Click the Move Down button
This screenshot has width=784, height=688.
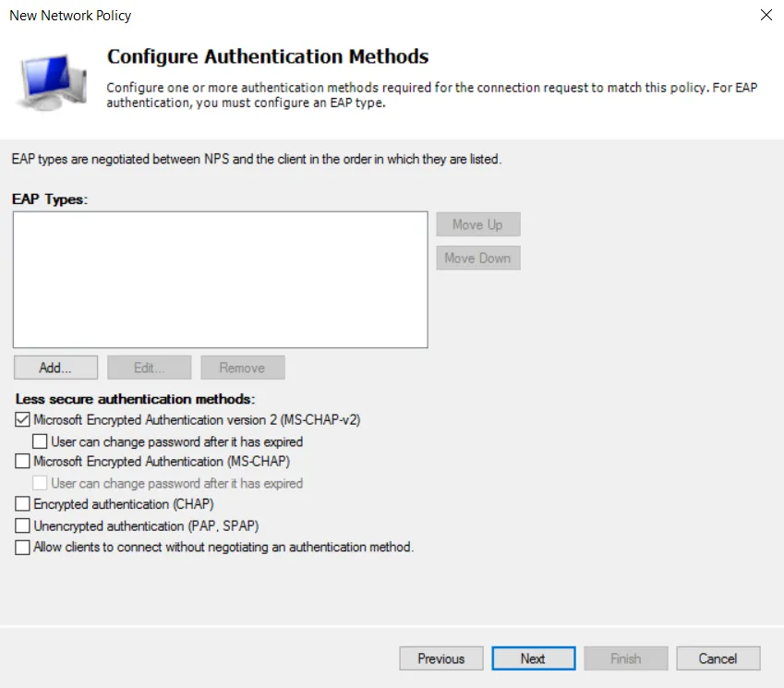click(477, 258)
